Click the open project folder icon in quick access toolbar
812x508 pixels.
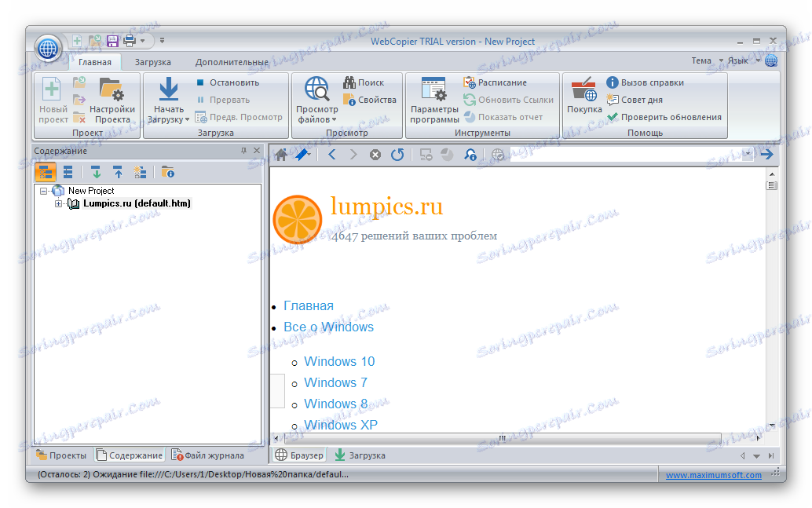(95, 40)
